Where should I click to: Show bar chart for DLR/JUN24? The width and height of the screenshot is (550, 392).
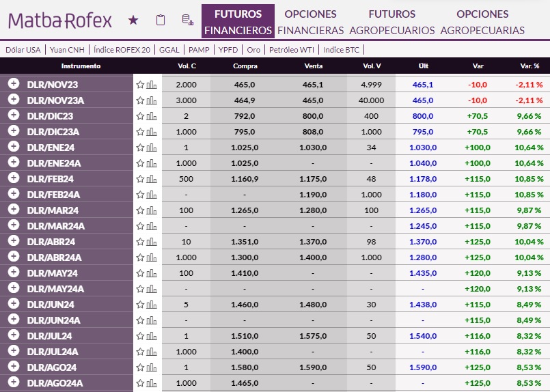coord(152,305)
